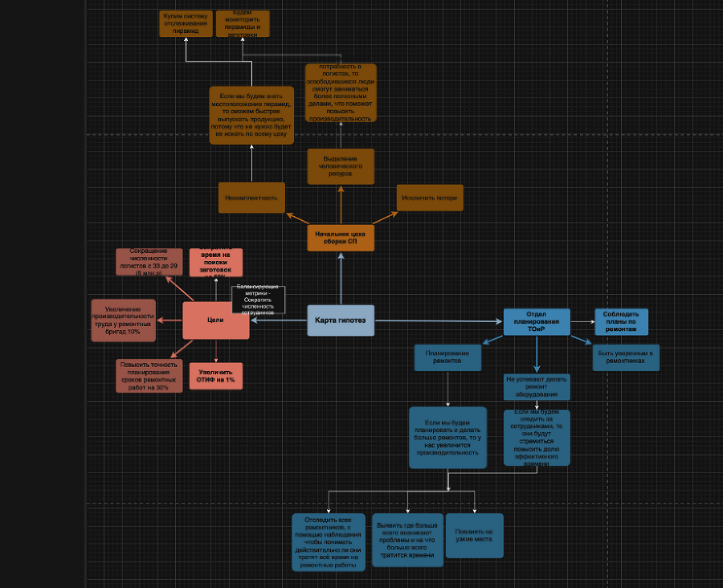Select the "Выделение человеческого ресурса" box

coord(341,166)
